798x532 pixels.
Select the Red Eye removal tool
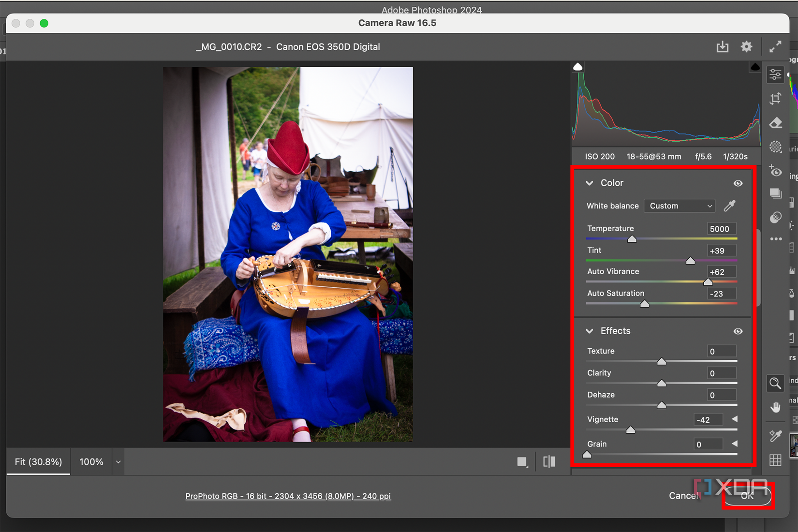775,171
